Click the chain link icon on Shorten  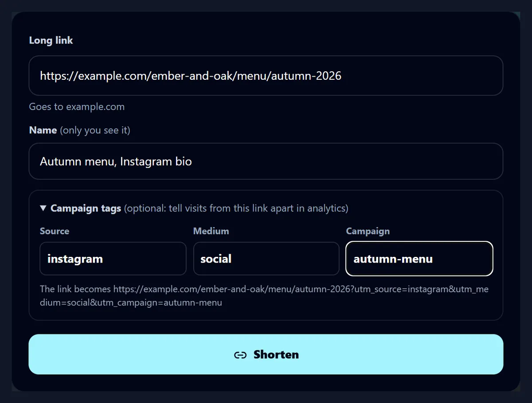coord(240,355)
